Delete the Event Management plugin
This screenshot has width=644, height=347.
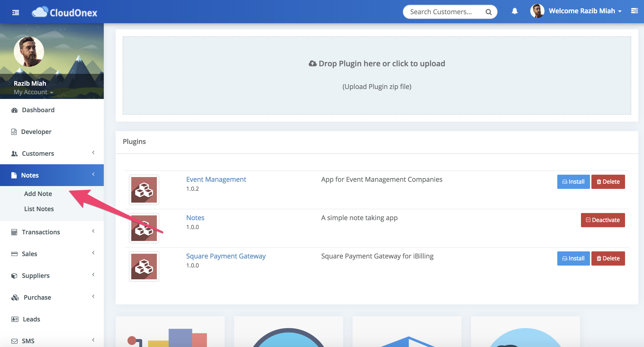tap(608, 182)
